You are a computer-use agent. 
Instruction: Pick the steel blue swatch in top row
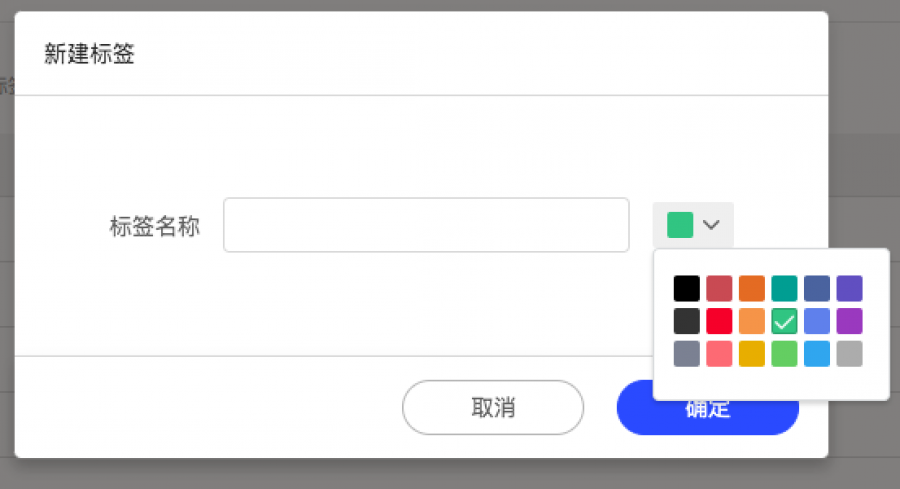click(x=817, y=289)
